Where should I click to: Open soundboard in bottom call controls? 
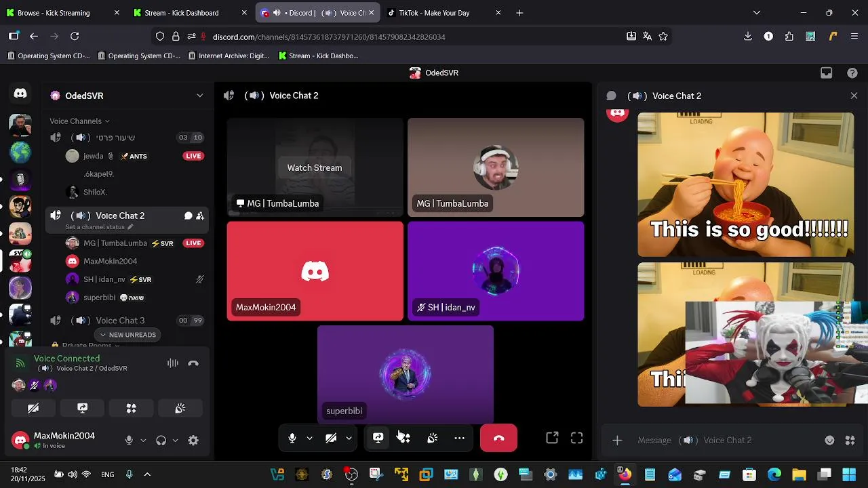[x=432, y=438]
